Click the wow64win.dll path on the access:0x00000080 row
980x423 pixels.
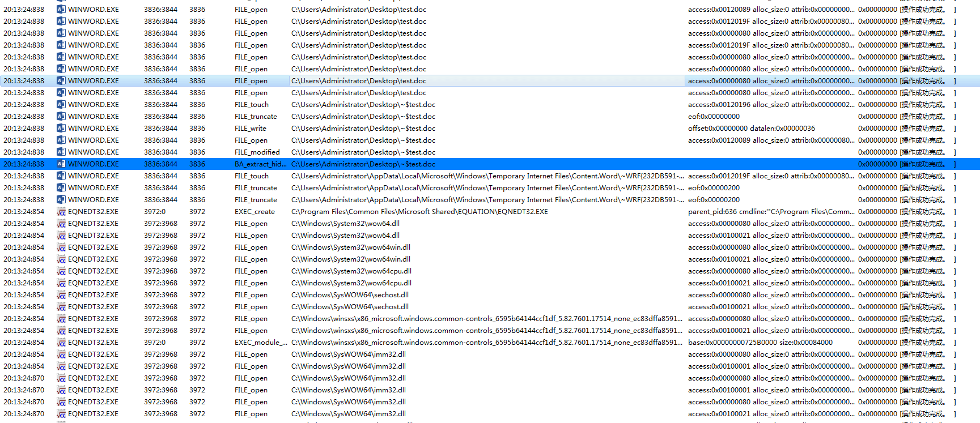point(351,247)
